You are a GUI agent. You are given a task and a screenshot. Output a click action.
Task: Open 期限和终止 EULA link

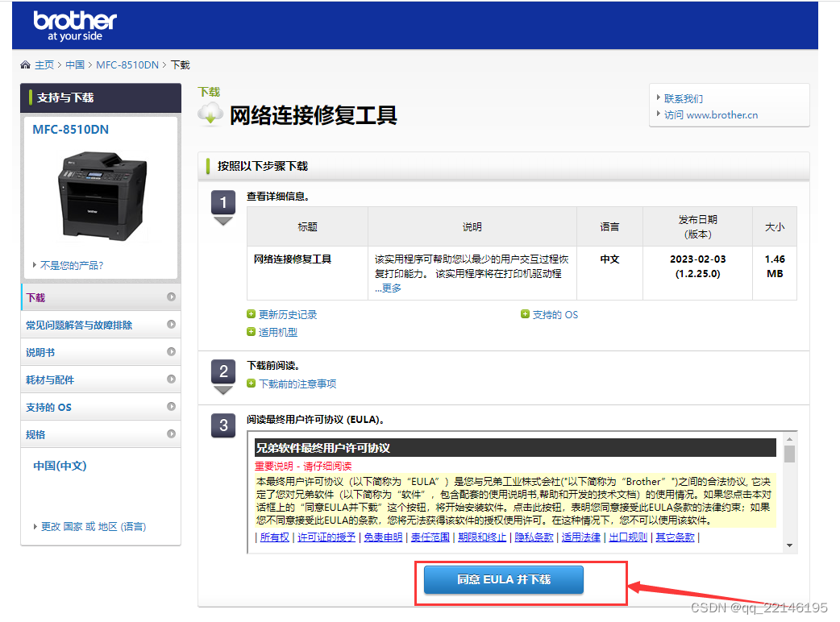482,537
